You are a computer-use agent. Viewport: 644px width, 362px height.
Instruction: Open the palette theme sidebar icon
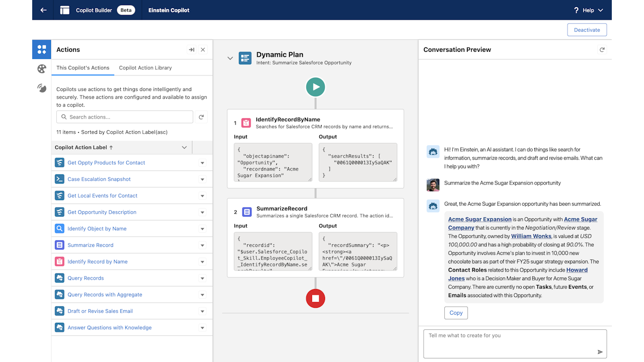point(42,69)
